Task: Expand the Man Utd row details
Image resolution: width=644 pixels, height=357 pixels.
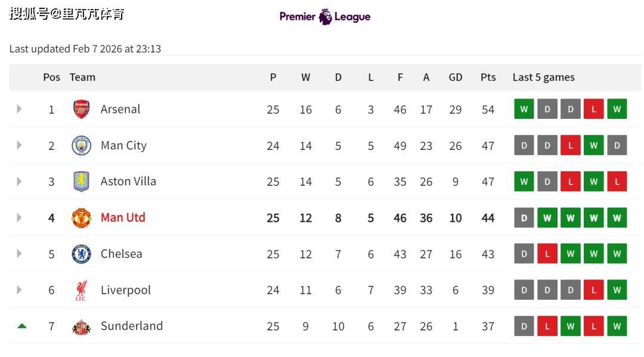Action: point(19,218)
